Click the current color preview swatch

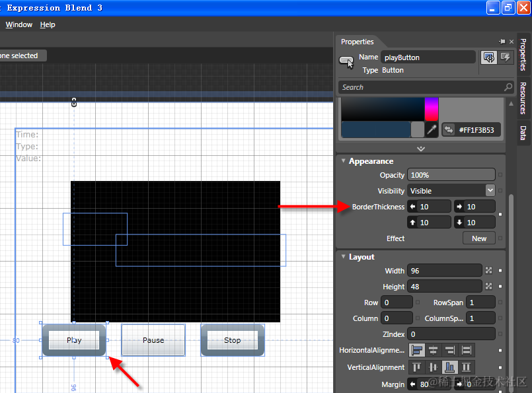click(x=376, y=129)
